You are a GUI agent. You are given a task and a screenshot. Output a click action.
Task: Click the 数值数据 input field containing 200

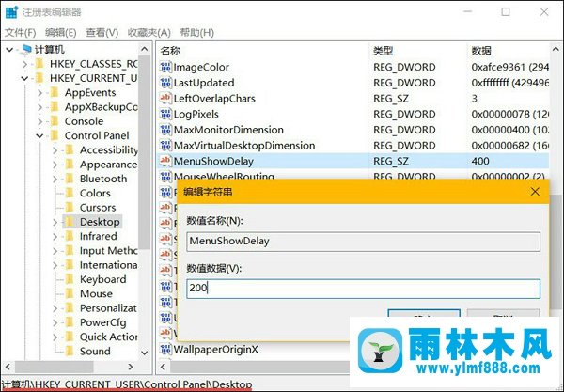coord(363,289)
